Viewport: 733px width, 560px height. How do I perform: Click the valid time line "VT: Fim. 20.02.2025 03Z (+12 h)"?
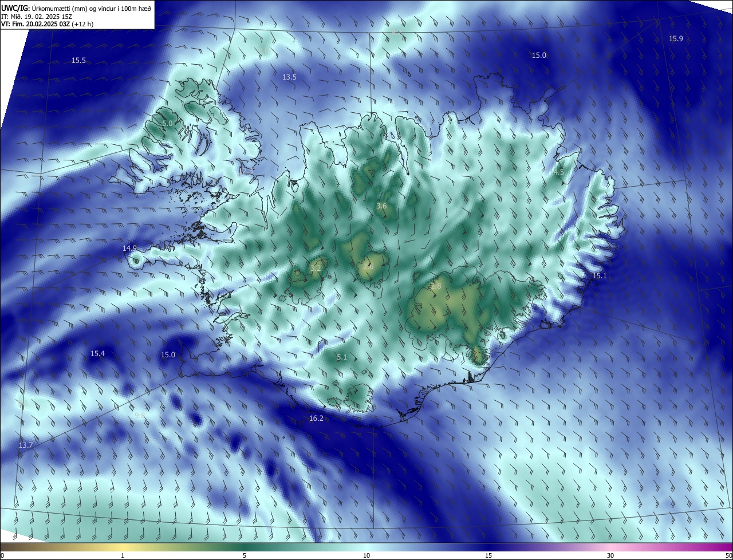point(47,24)
